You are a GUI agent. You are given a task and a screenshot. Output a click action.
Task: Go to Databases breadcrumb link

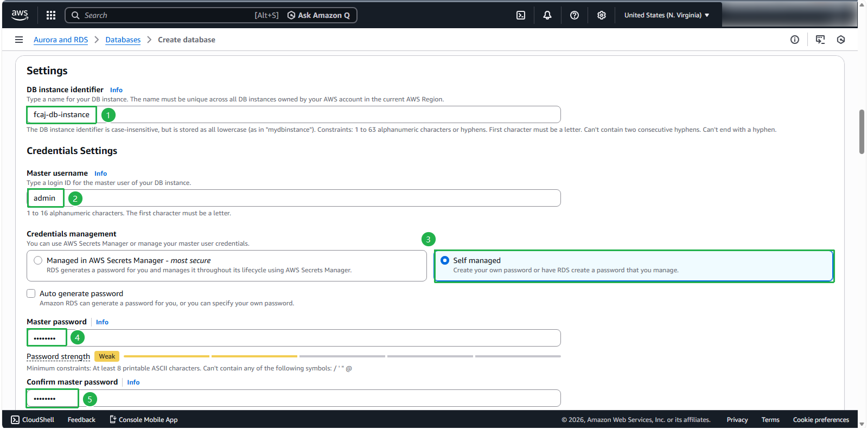[x=123, y=40]
